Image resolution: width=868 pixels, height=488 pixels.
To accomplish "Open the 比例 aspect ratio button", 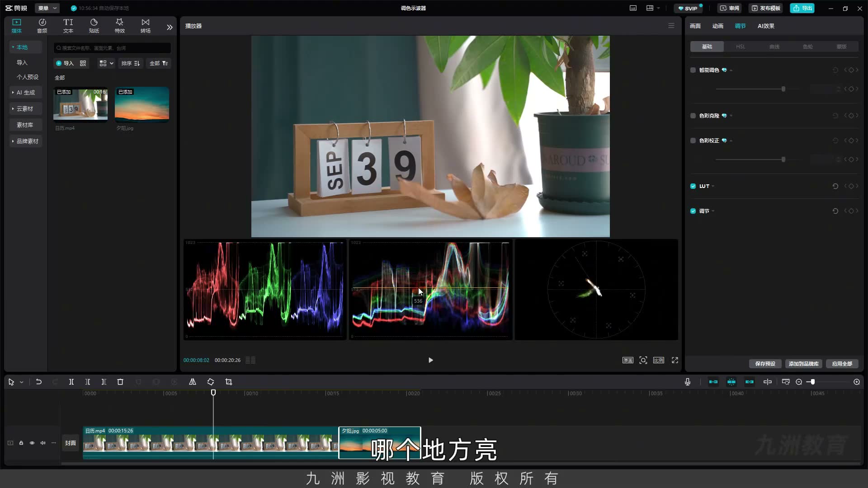I will pyautogui.click(x=659, y=360).
